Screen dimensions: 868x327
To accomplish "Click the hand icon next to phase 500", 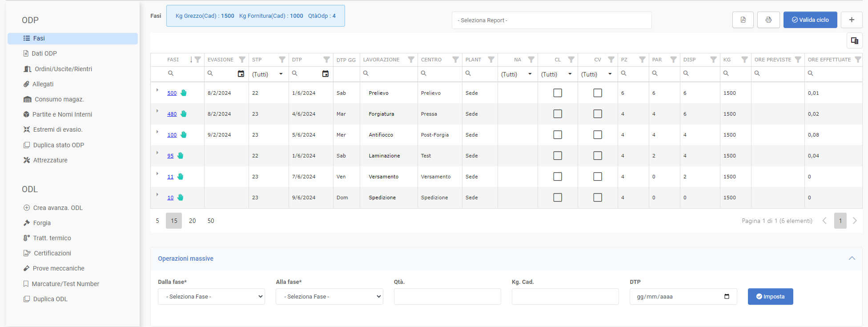I will (184, 93).
